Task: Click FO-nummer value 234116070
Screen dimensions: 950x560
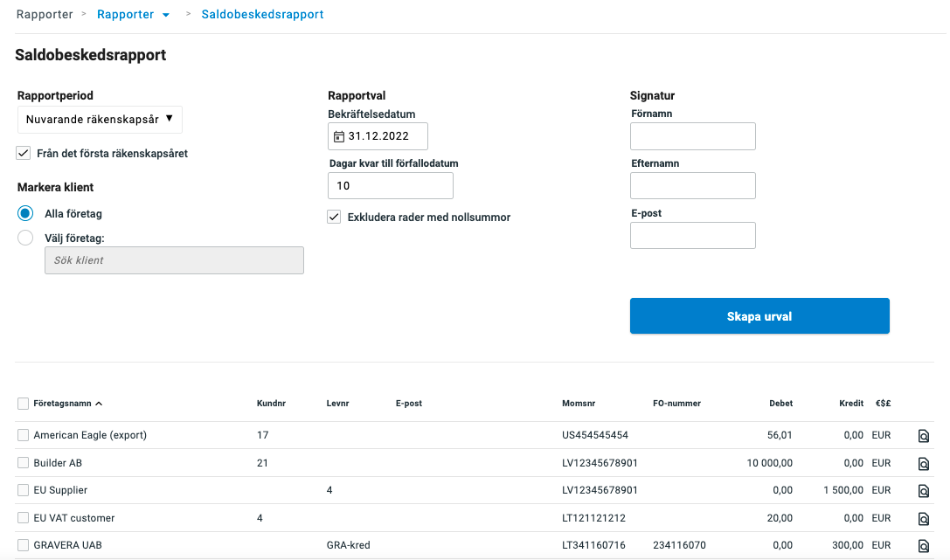Action: click(679, 545)
